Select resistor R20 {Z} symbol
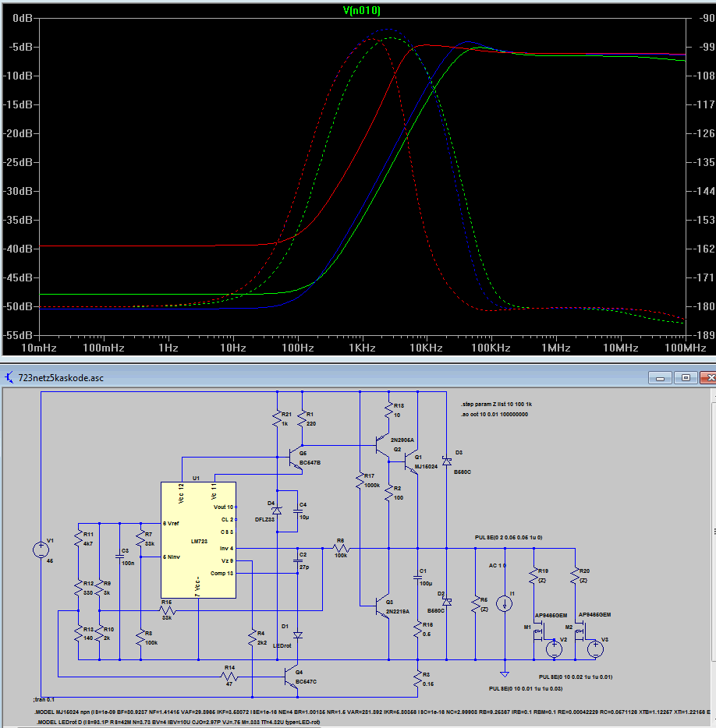 click(575, 575)
